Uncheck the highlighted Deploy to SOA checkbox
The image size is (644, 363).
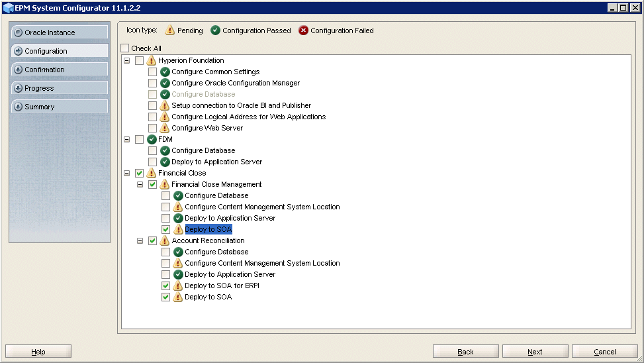point(165,229)
